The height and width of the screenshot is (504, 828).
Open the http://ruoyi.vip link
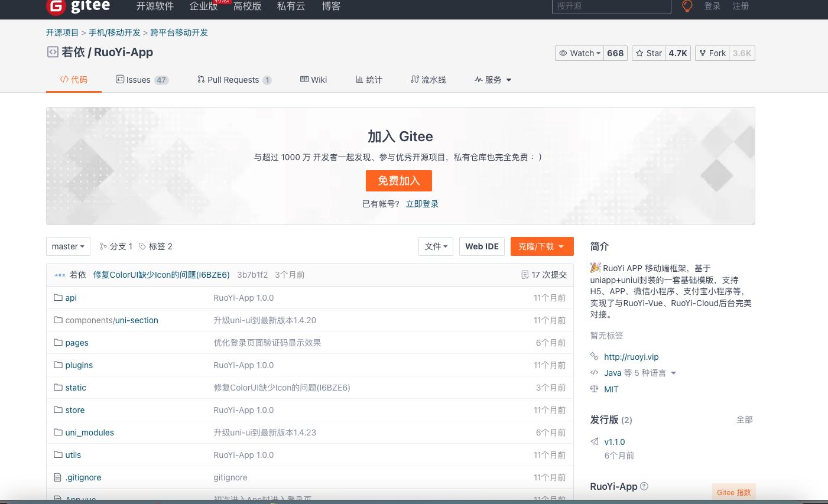pyautogui.click(x=631, y=357)
